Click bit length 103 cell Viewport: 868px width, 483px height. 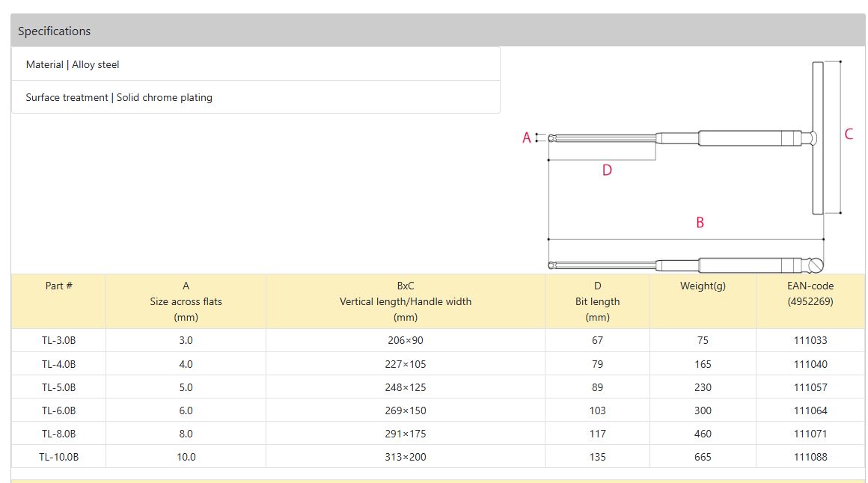597,410
